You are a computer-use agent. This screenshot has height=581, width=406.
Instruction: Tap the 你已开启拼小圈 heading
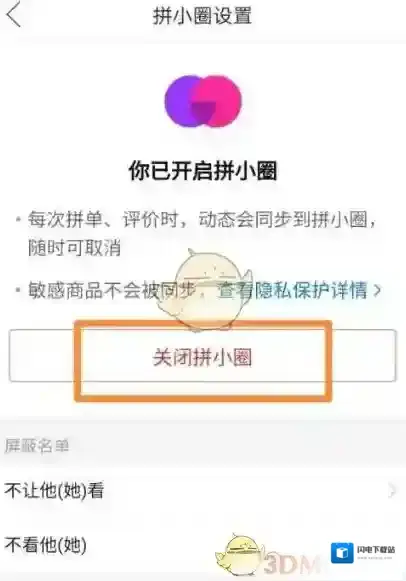coord(203,171)
